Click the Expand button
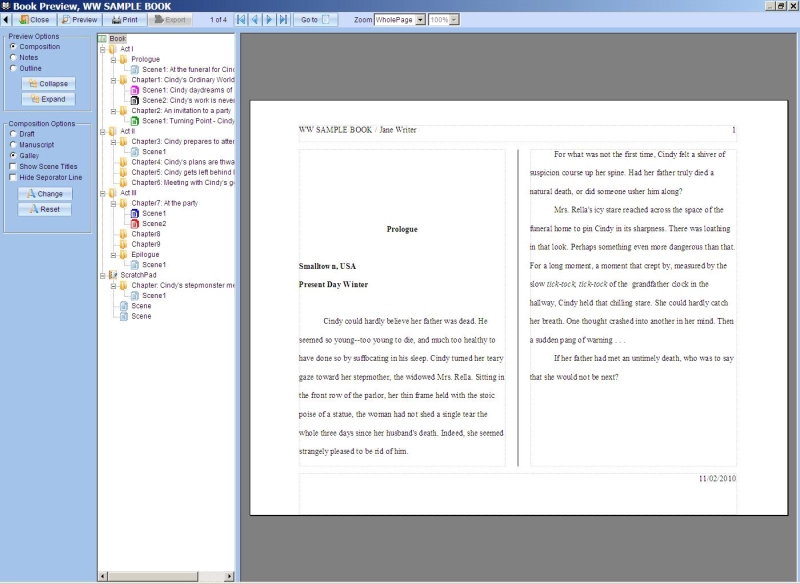800x584 pixels. 48,99
